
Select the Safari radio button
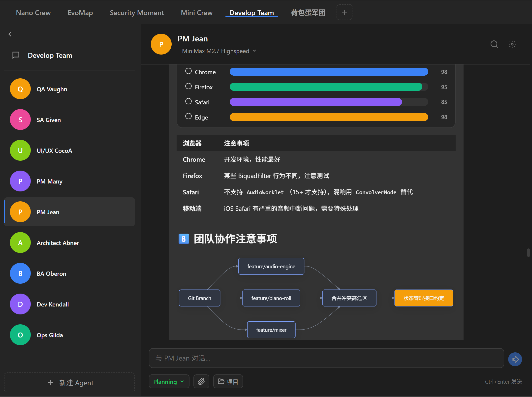coord(188,101)
